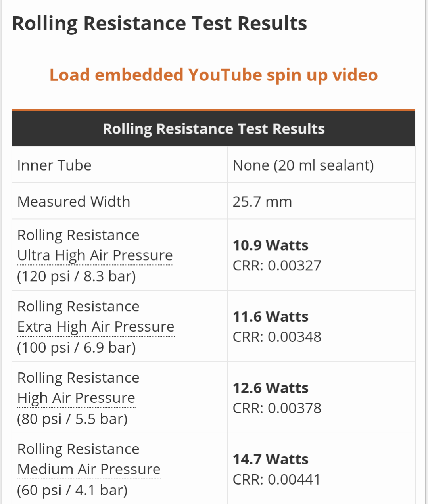Click the page heading Rolling Resistance Test Results
Viewport: 428px width, 504px height.
coord(159,23)
